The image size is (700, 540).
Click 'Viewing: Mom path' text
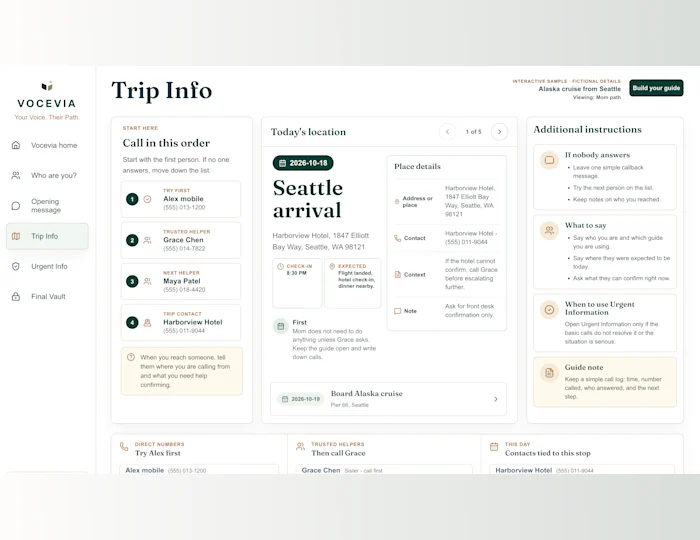click(x=597, y=97)
